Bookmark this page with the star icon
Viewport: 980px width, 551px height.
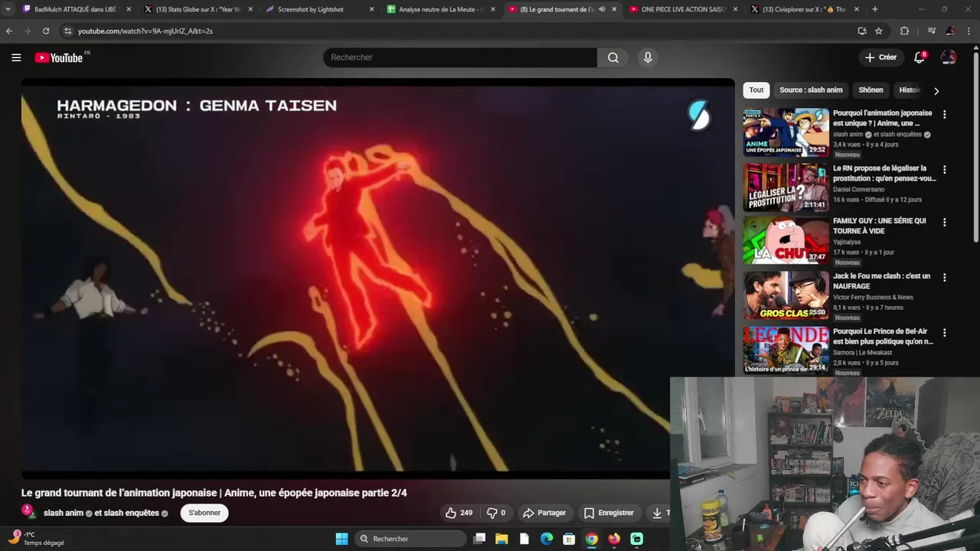879,31
